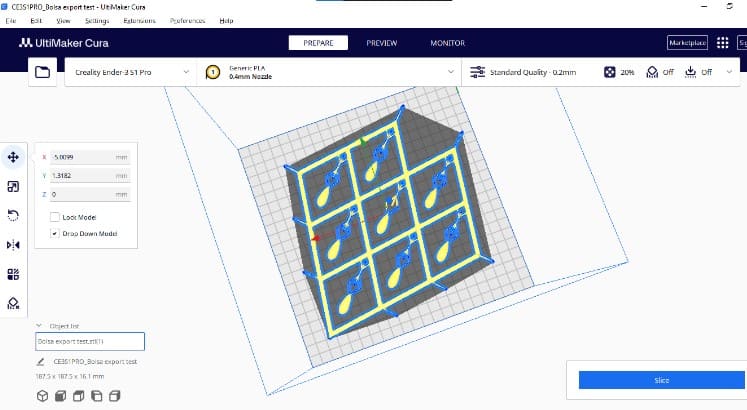Switch to front view cube

pos(61,396)
